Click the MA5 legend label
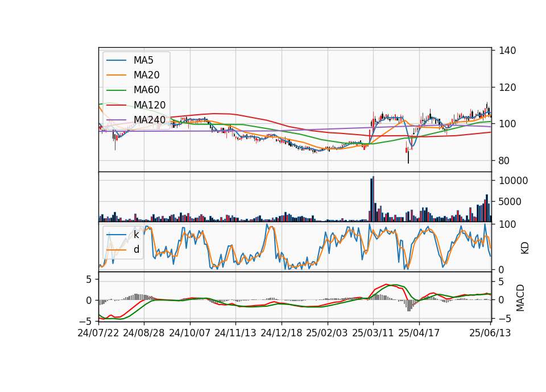The width and height of the screenshot is (546, 392). tap(143, 60)
